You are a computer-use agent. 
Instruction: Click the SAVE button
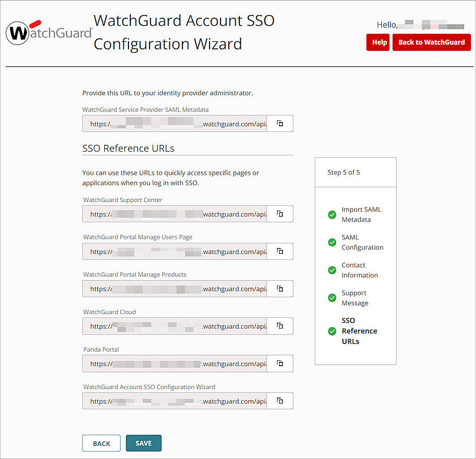click(x=144, y=443)
